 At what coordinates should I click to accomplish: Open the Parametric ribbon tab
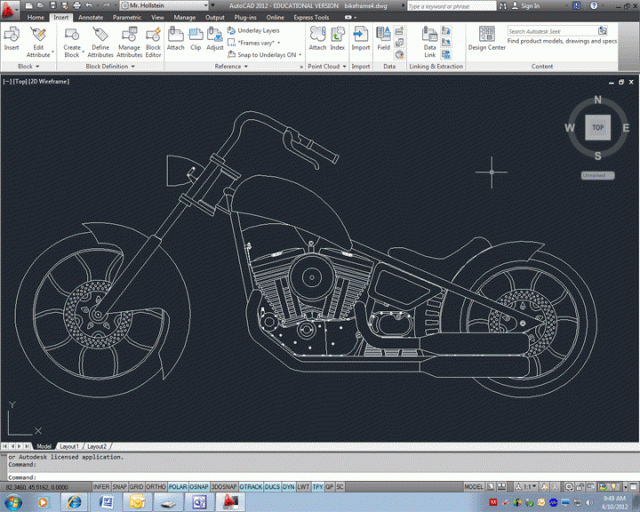pyautogui.click(x=127, y=17)
